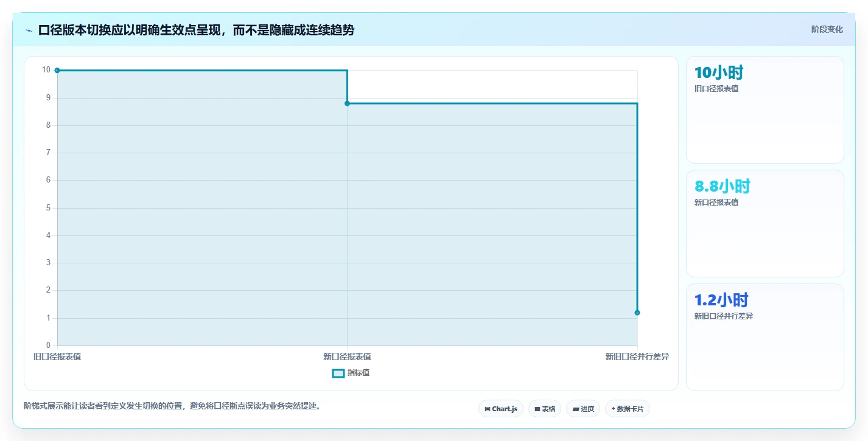The width and height of the screenshot is (868, 441).
Task: Click the data point at value 10
Action: pyautogui.click(x=57, y=71)
